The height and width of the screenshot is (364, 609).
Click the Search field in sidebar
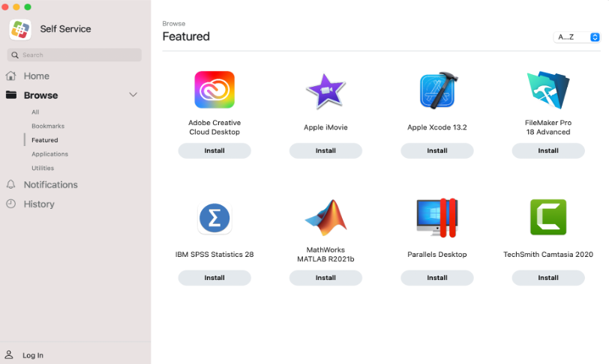coord(75,55)
